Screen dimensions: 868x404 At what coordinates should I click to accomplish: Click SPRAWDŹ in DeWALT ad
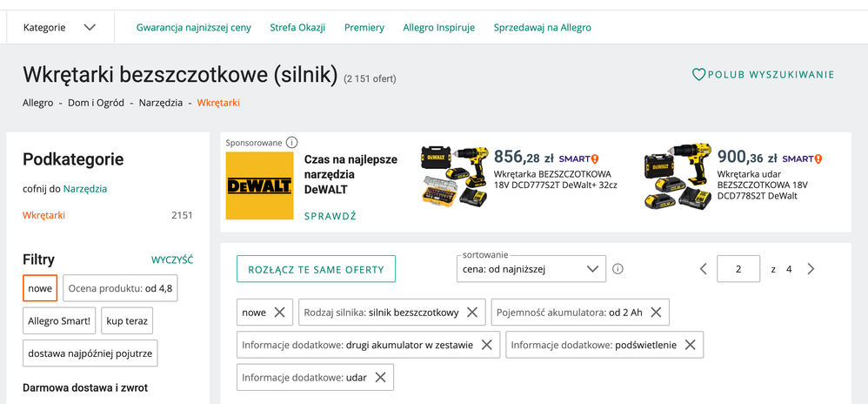tap(330, 216)
